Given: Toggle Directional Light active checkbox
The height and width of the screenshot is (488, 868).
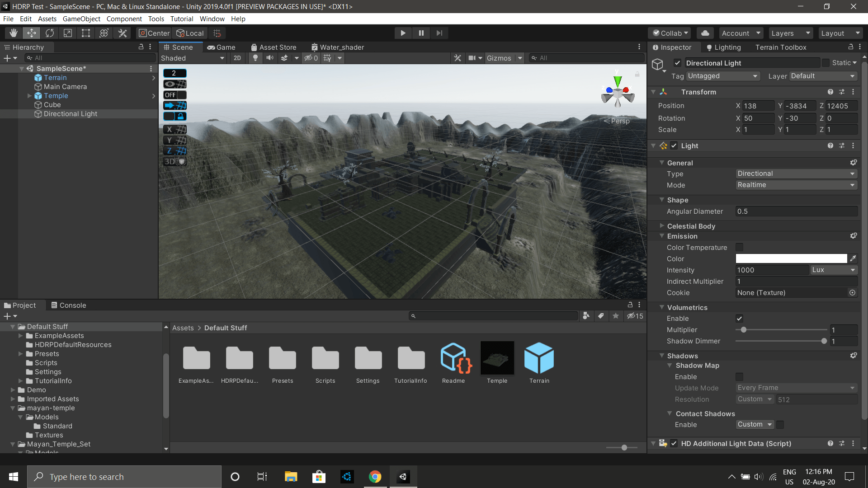Looking at the screenshot, I should coord(677,63).
